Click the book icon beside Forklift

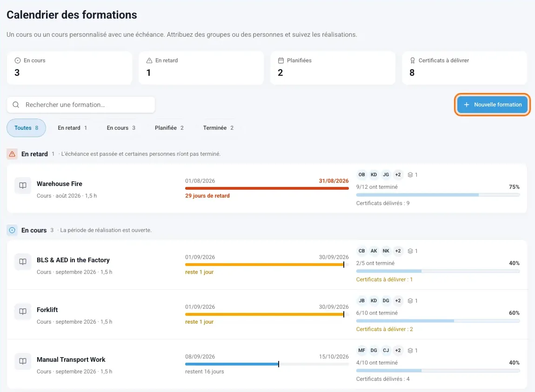tap(23, 312)
